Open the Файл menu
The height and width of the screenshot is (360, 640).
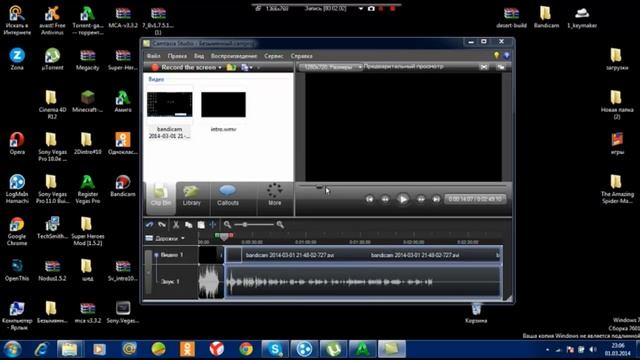coord(153,56)
